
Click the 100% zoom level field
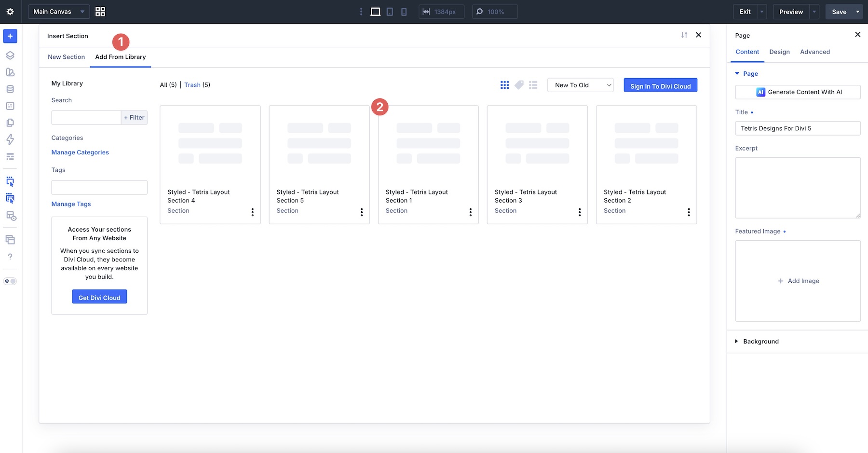[495, 12]
